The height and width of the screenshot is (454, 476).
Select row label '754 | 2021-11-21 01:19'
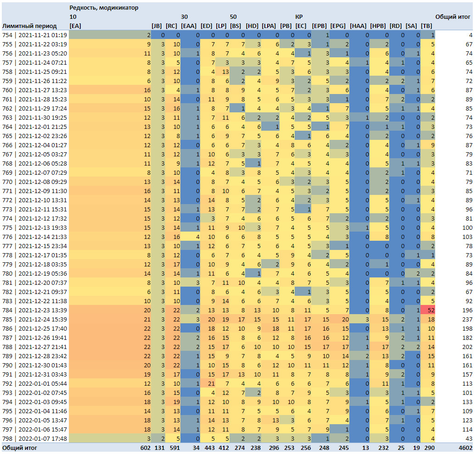pyautogui.click(x=34, y=35)
